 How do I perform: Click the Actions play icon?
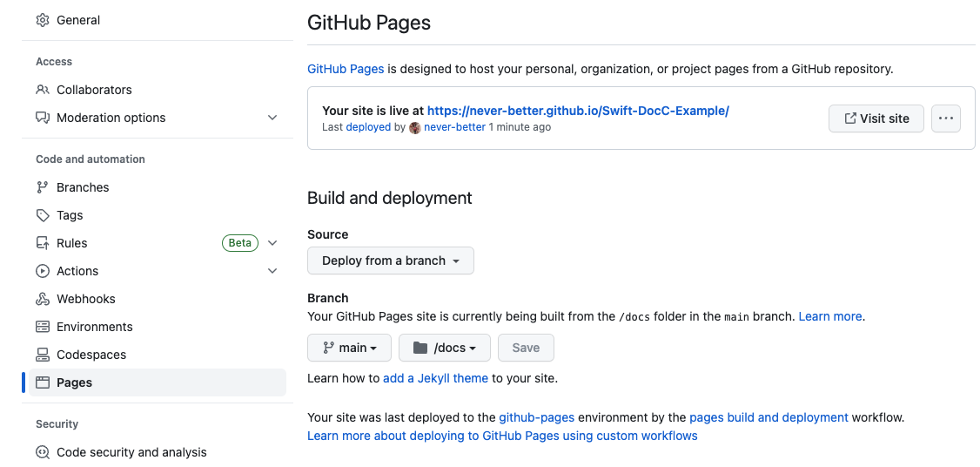click(43, 271)
